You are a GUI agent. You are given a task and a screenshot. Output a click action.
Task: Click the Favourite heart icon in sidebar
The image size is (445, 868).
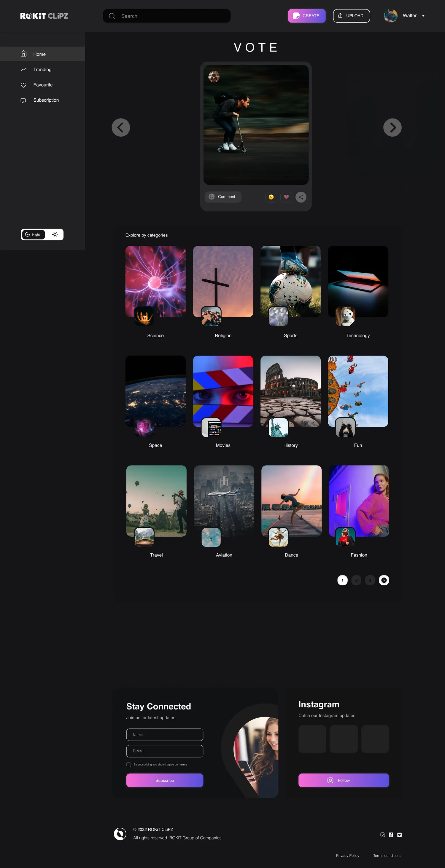[23, 85]
